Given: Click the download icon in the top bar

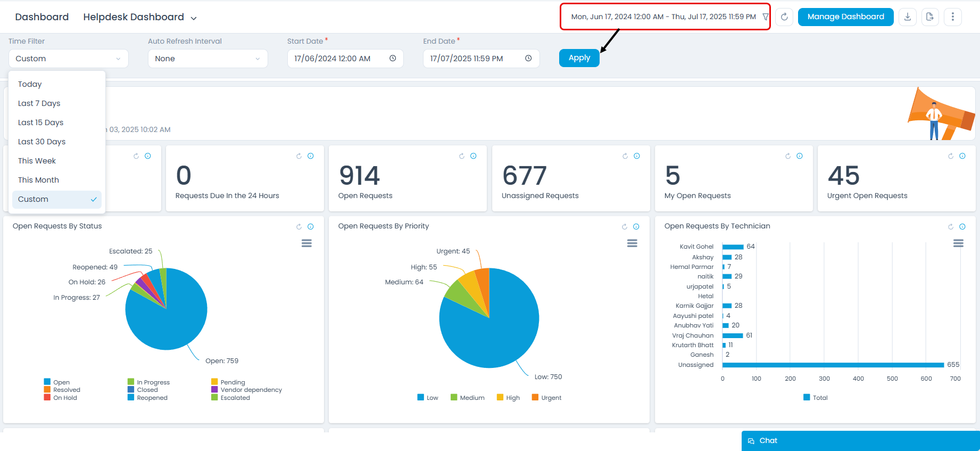Looking at the screenshot, I should coord(908,17).
